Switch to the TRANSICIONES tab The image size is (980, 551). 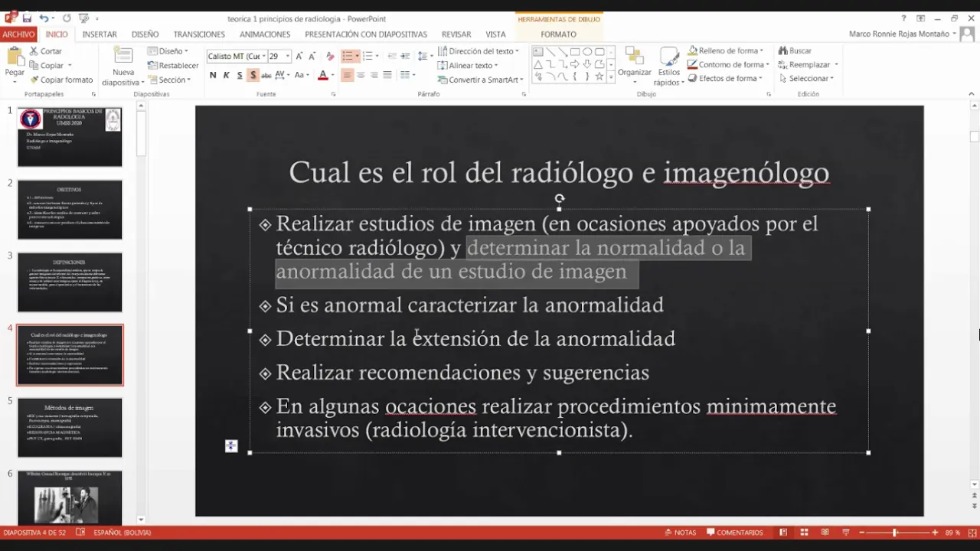199,34
